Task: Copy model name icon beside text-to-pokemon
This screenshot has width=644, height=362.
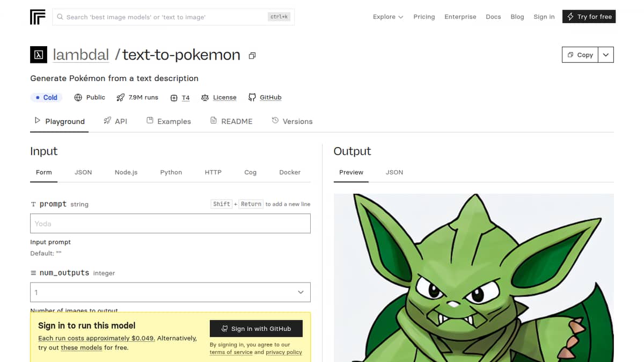Action: tap(252, 55)
